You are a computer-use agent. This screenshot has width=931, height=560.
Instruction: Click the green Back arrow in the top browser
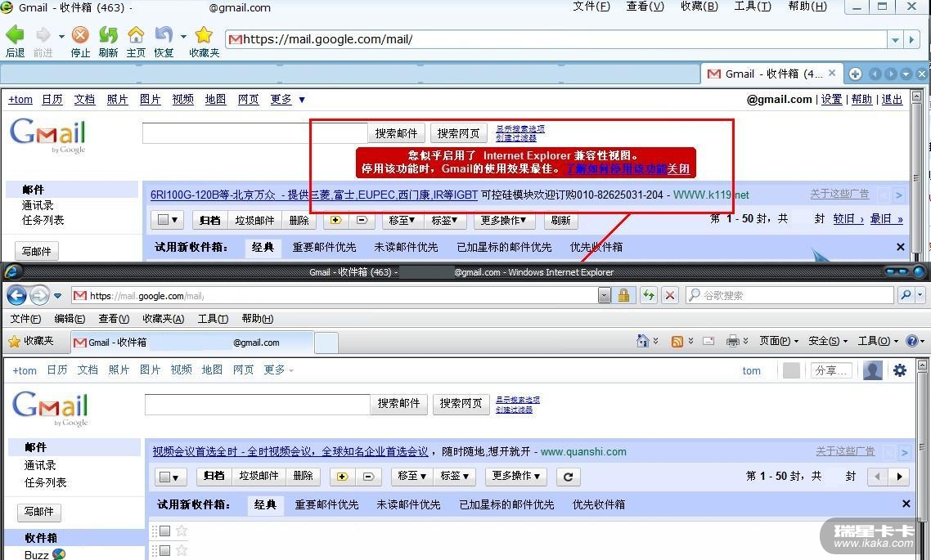15,35
